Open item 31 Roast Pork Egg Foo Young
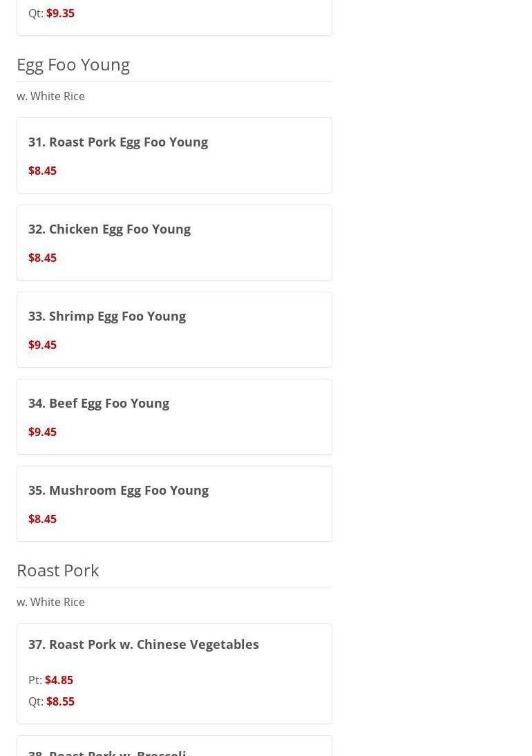 [118, 142]
